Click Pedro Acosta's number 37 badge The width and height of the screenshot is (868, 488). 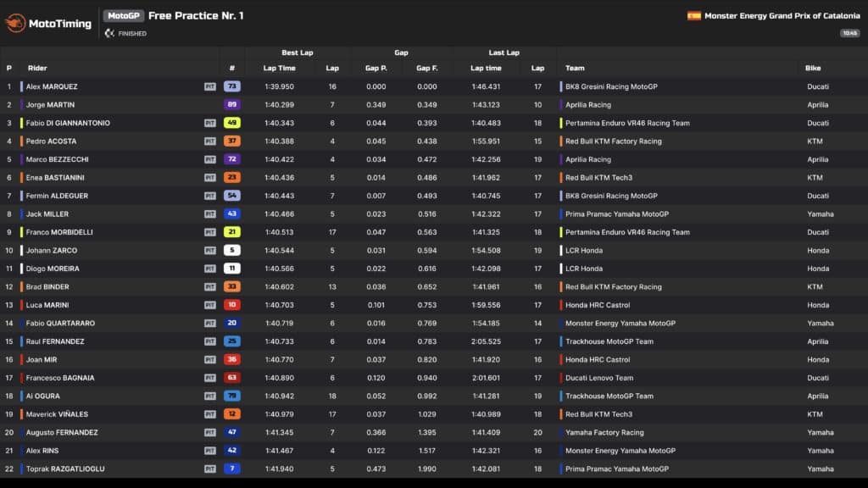(x=232, y=141)
